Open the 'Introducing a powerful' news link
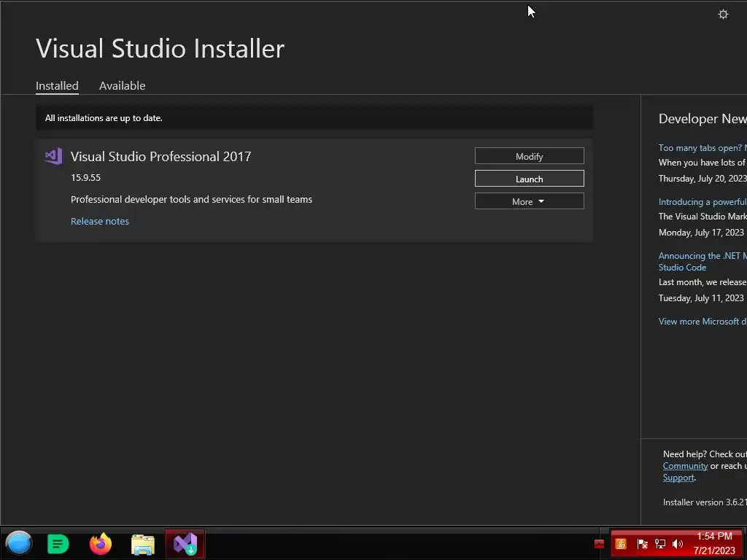Screen dimensions: 747x560 (703, 202)
